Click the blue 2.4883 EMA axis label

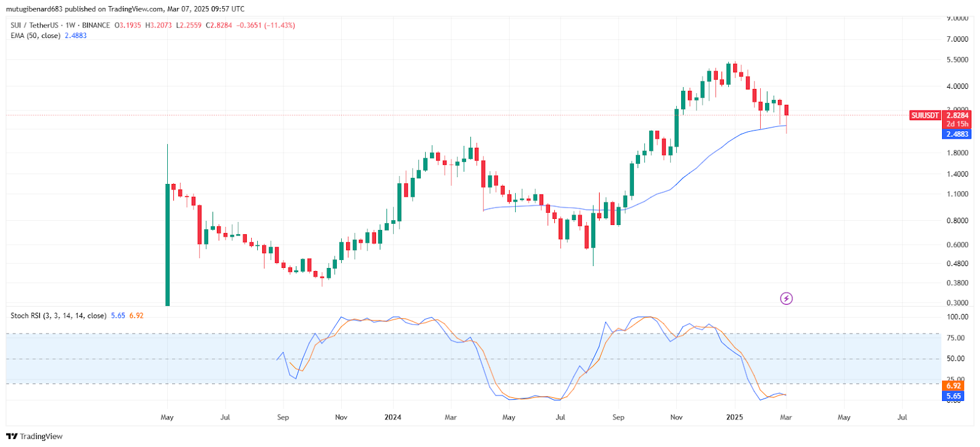coord(957,134)
